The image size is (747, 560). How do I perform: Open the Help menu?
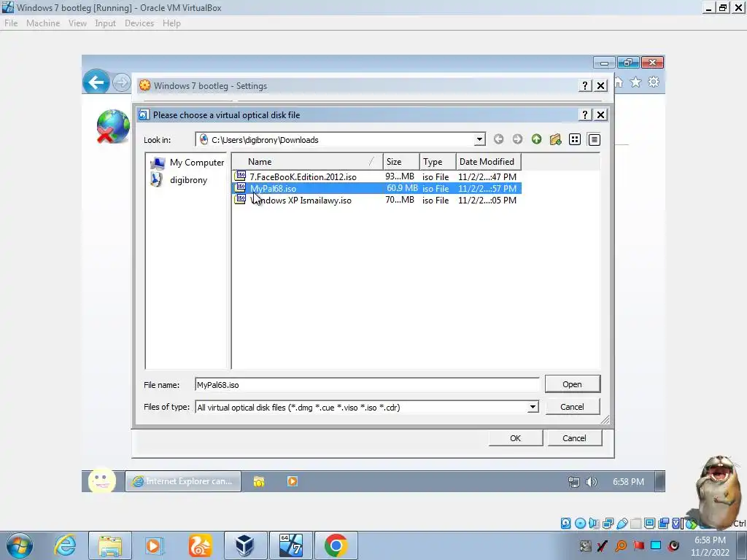click(x=171, y=23)
